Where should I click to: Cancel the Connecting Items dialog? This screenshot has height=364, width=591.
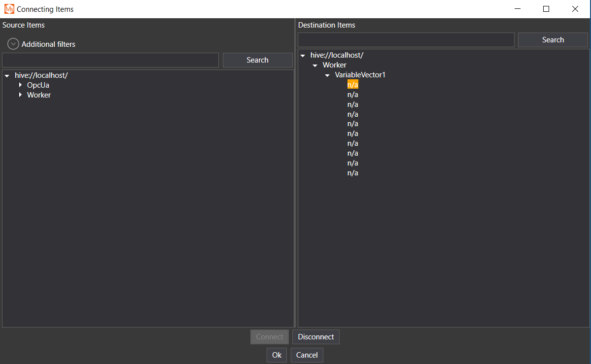[x=307, y=355]
